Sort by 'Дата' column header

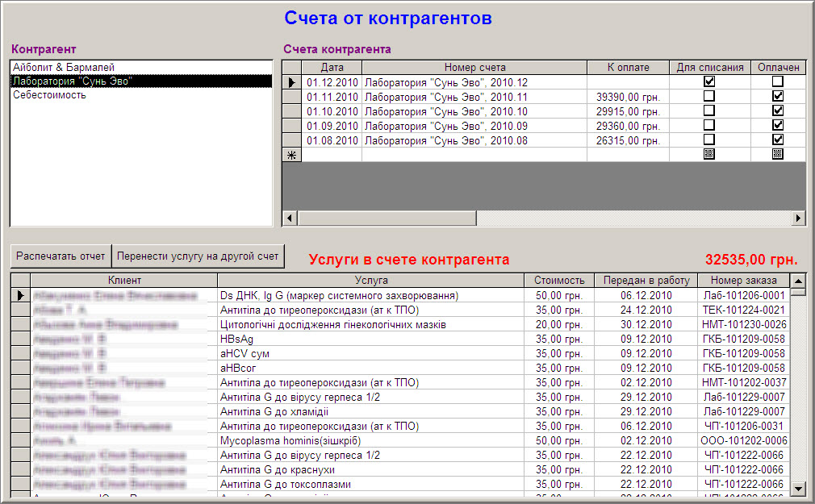pos(332,68)
